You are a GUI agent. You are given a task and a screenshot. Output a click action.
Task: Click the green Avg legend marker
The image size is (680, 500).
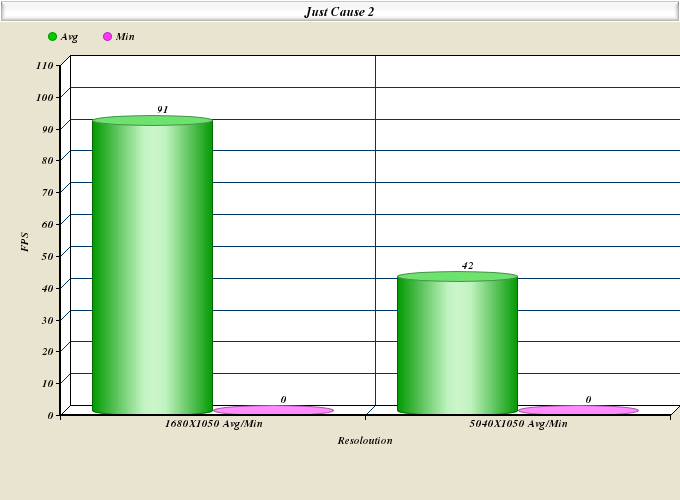tap(52, 37)
